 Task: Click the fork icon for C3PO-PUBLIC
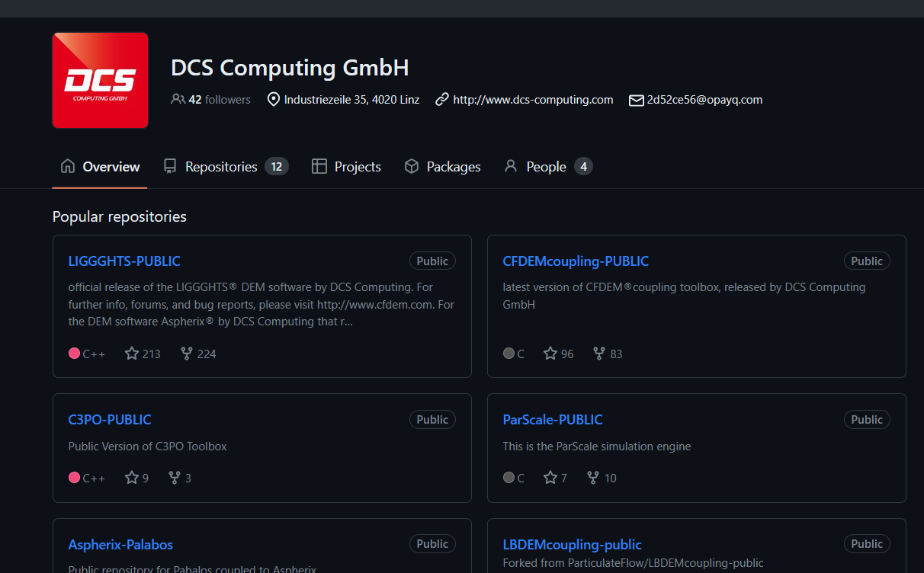pos(175,478)
